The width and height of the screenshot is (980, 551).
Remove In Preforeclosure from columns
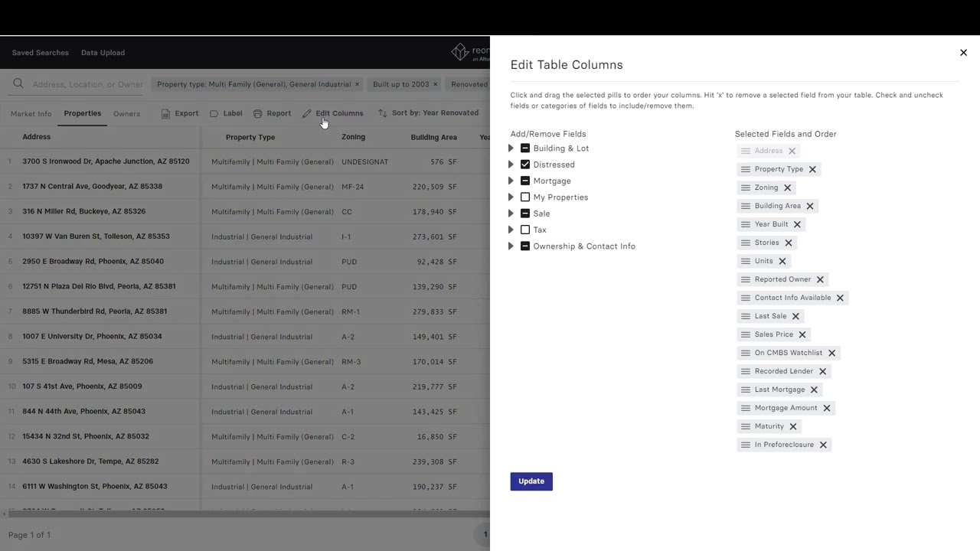(823, 445)
